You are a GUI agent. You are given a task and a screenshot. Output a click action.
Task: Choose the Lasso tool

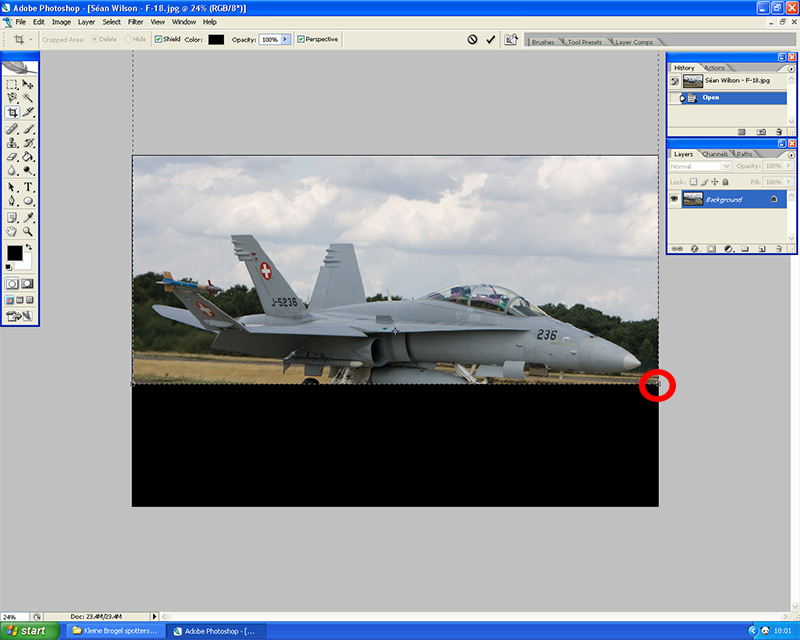[x=12, y=97]
